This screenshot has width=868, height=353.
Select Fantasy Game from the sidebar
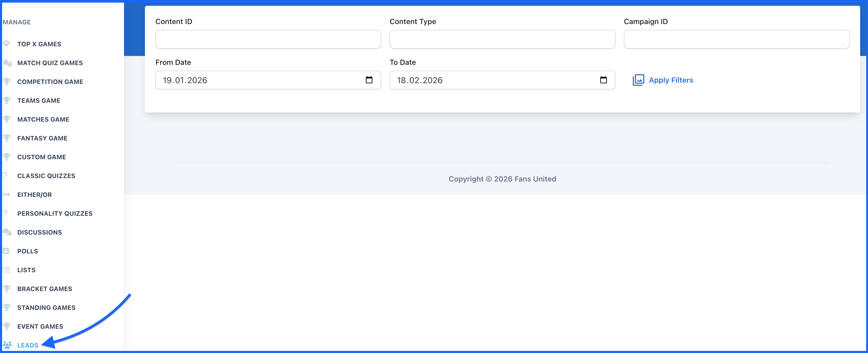pyautogui.click(x=42, y=138)
